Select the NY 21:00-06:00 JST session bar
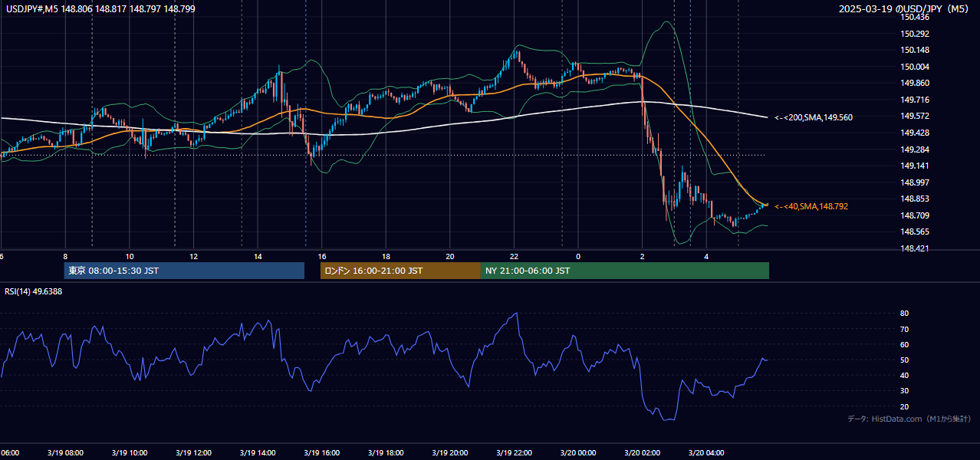Screen dimensions: 980x460 [x=625, y=271]
